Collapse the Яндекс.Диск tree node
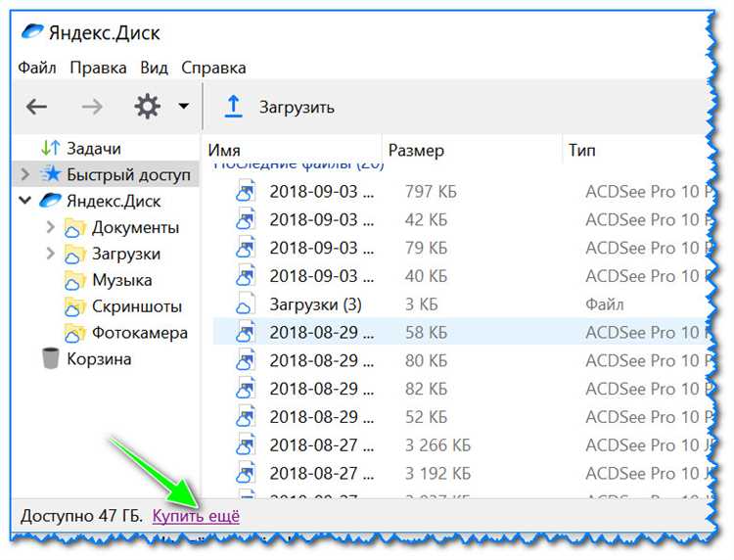734x560 pixels. (25, 202)
